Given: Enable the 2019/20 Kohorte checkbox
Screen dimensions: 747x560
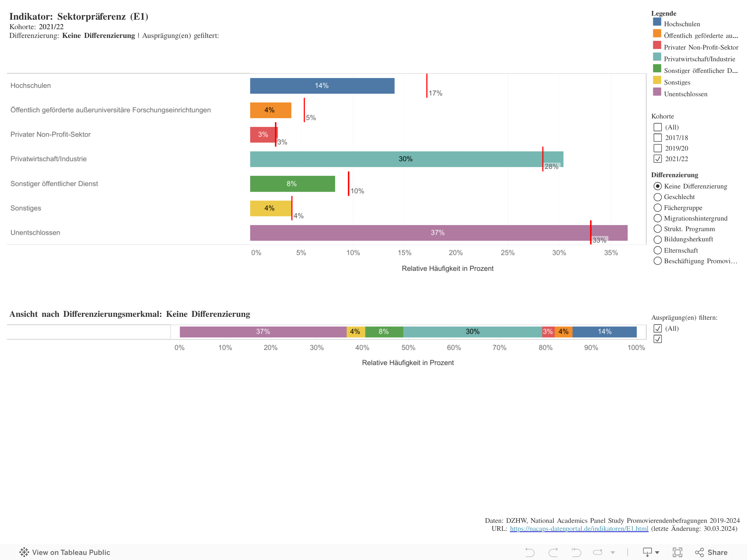Looking at the screenshot, I should pos(658,148).
